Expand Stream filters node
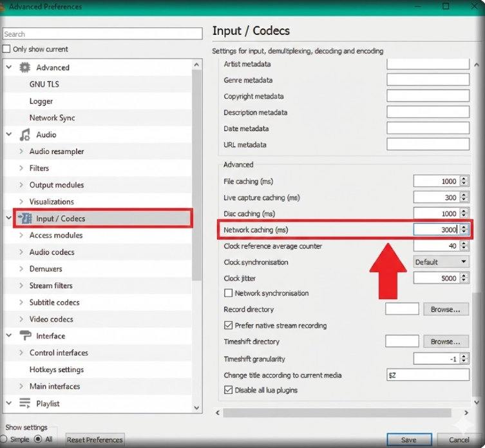The width and height of the screenshot is (485, 448). pos(21,285)
